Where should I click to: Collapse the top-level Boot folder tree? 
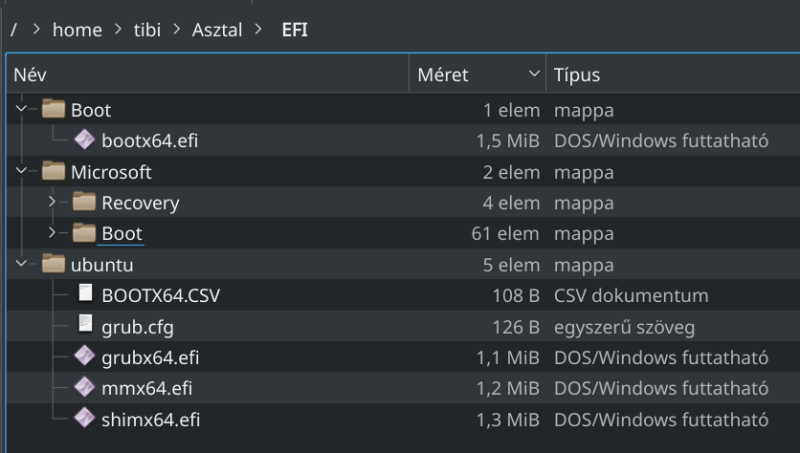(21, 109)
